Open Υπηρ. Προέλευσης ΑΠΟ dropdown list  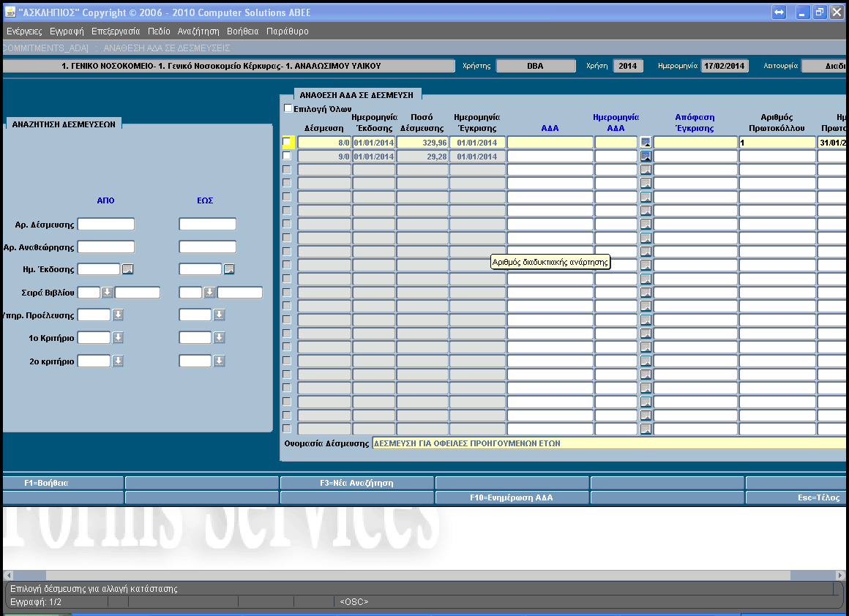point(118,315)
